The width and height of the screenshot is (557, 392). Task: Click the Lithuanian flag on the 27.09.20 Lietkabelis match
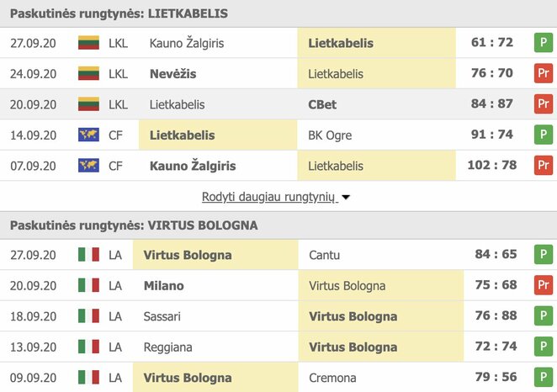click(x=88, y=43)
